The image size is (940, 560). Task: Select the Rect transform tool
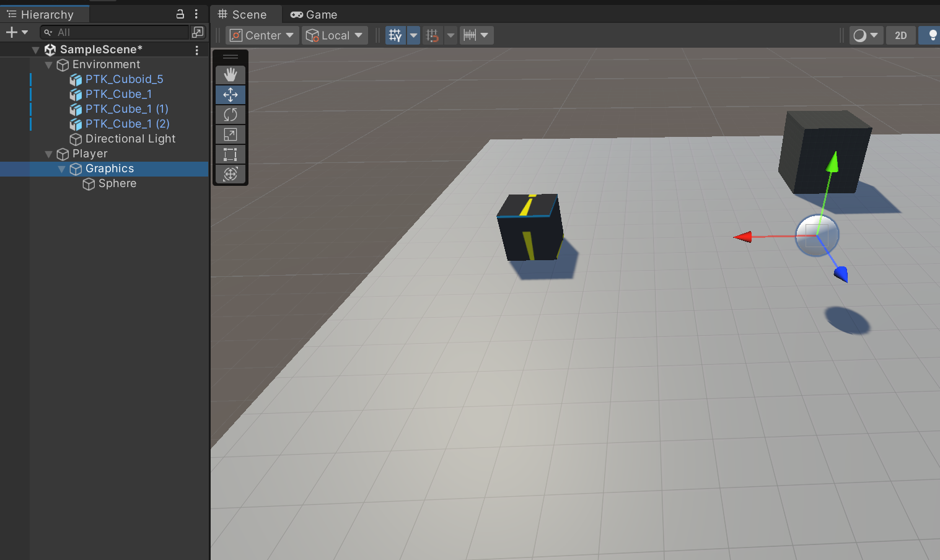pos(231,154)
